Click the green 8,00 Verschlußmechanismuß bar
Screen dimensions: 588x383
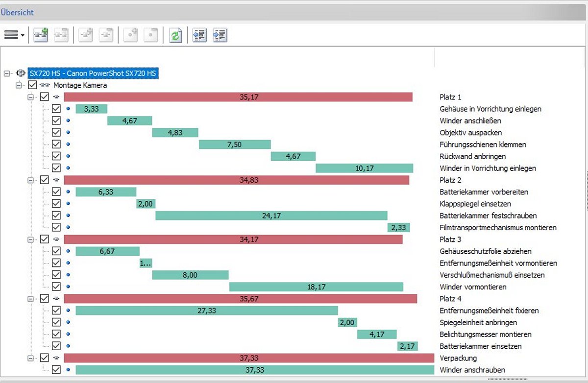point(190,275)
